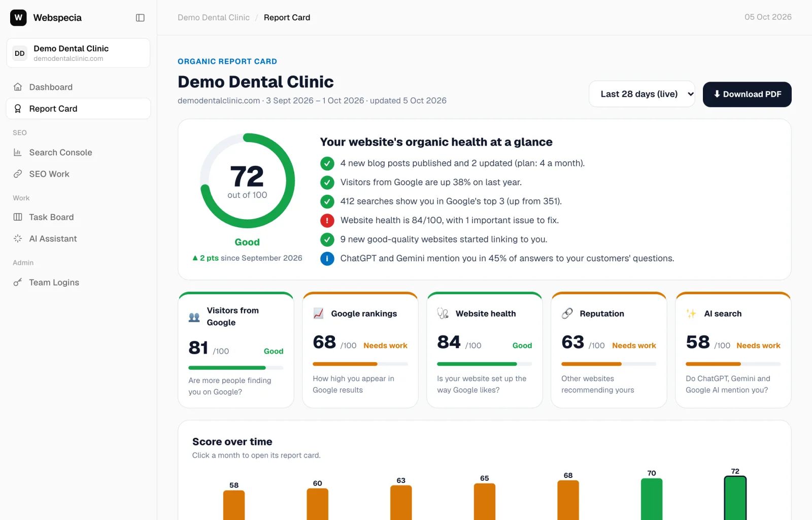Click the chart bar labeled 65
Screen dimensions: 812x520
(x=485, y=501)
